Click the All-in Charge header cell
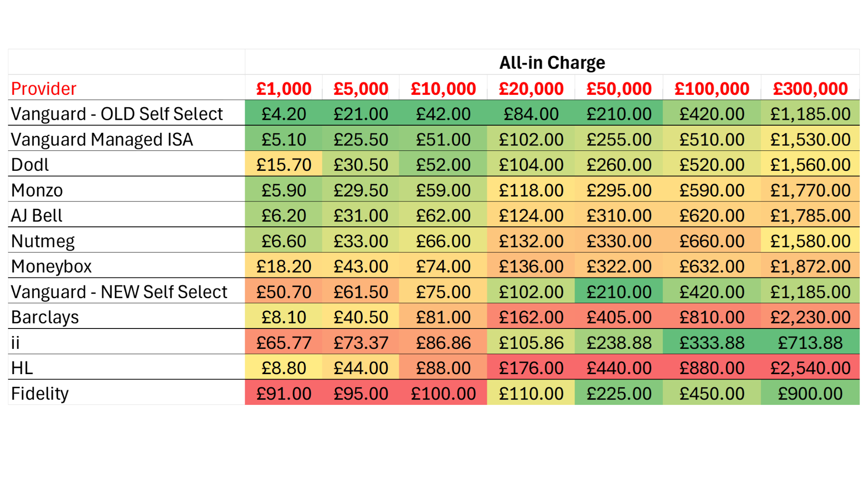 coord(552,62)
